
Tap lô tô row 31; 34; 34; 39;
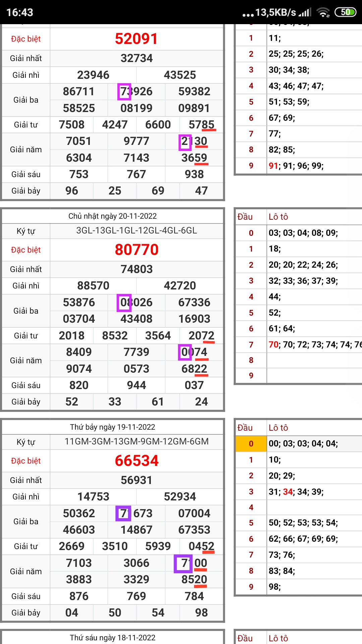(x=296, y=492)
